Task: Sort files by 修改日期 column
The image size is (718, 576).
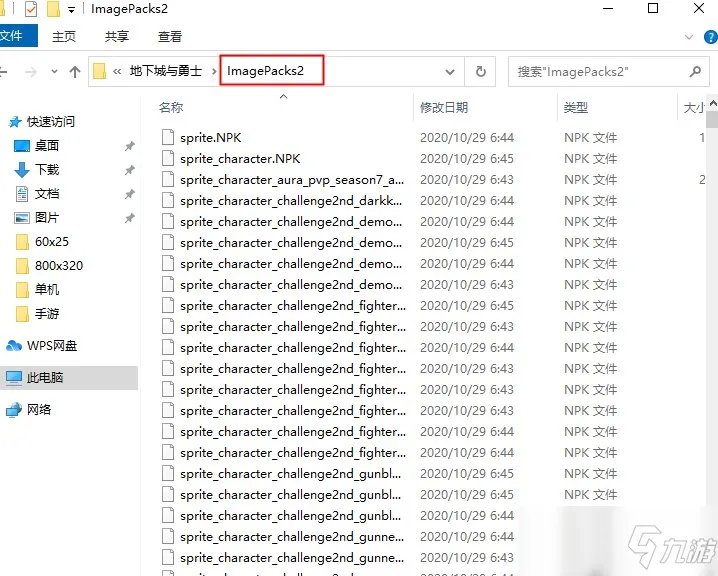Action: pos(444,108)
